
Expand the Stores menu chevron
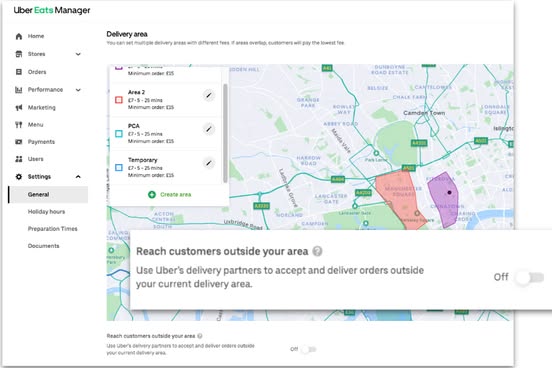point(78,54)
